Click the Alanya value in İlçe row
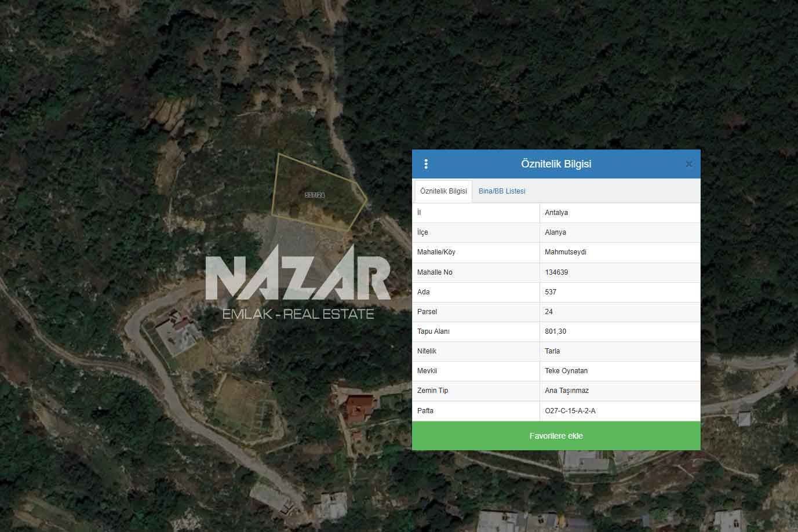The height and width of the screenshot is (532, 798). [555, 232]
